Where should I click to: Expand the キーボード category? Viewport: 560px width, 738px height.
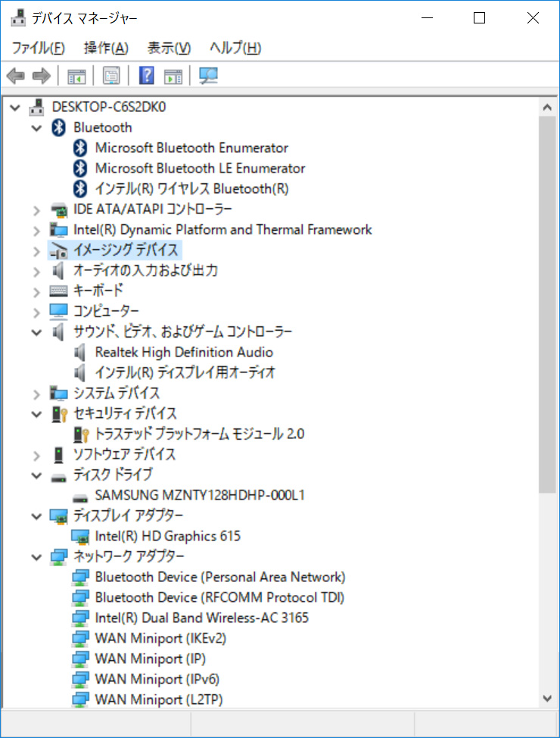(37, 292)
